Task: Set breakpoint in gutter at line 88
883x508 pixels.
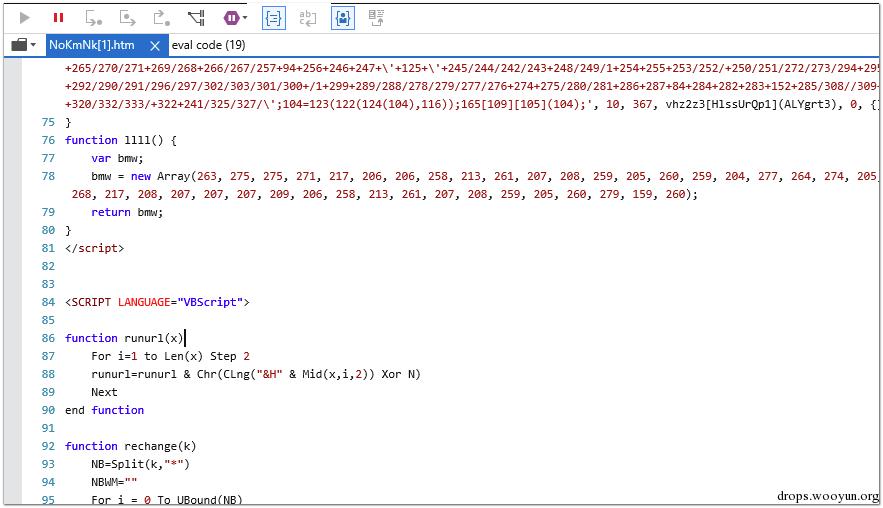Action: 13,374
